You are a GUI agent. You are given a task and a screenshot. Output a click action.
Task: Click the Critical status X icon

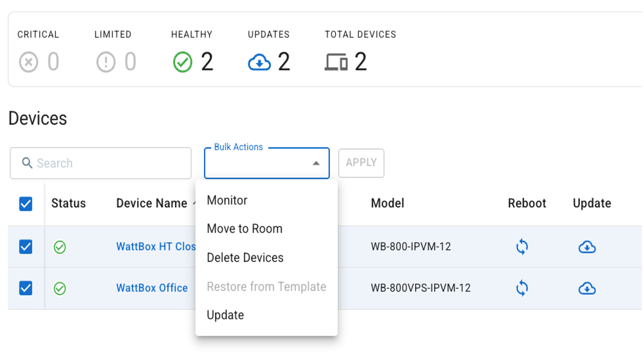click(29, 62)
